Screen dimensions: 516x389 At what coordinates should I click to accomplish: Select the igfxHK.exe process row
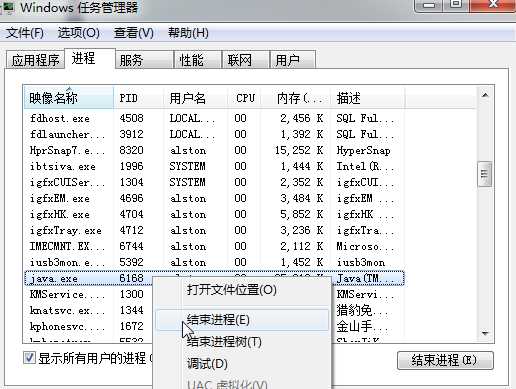click(x=214, y=214)
